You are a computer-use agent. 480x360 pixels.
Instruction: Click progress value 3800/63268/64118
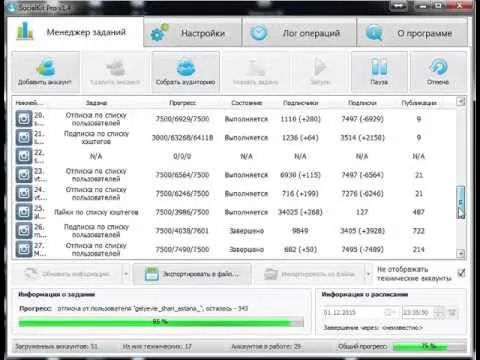[x=182, y=137]
